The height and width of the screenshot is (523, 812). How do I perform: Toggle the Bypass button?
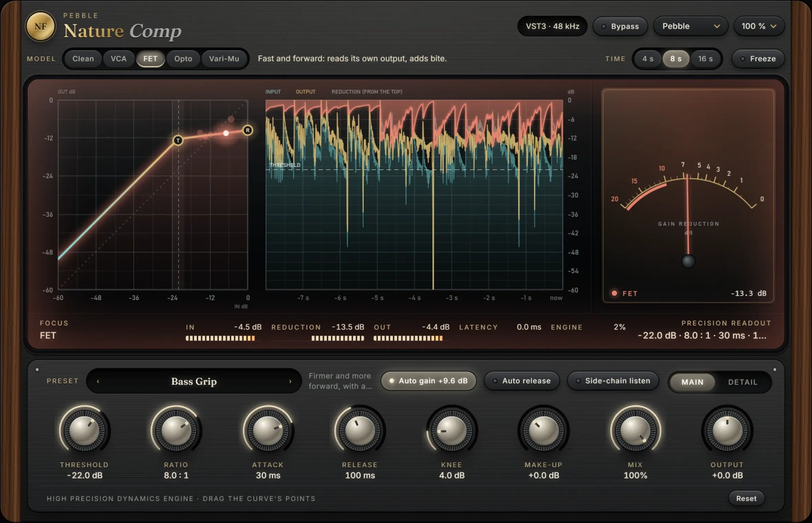pyautogui.click(x=620, y=27)
